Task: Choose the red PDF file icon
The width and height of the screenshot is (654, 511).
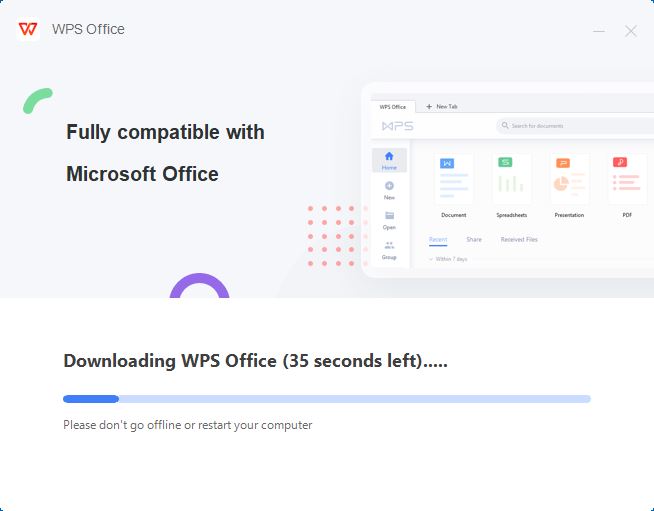Action: (x=620, y=162)
